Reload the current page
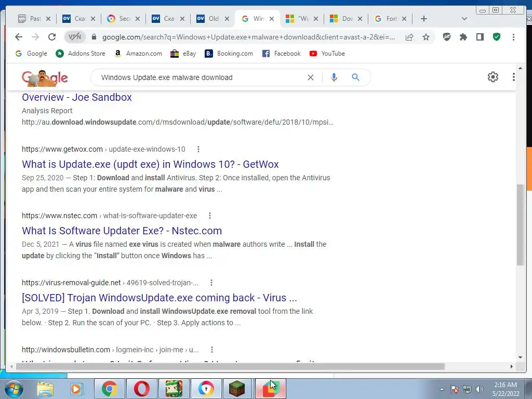The image size is (532, 399). click(x=52, y=37)
